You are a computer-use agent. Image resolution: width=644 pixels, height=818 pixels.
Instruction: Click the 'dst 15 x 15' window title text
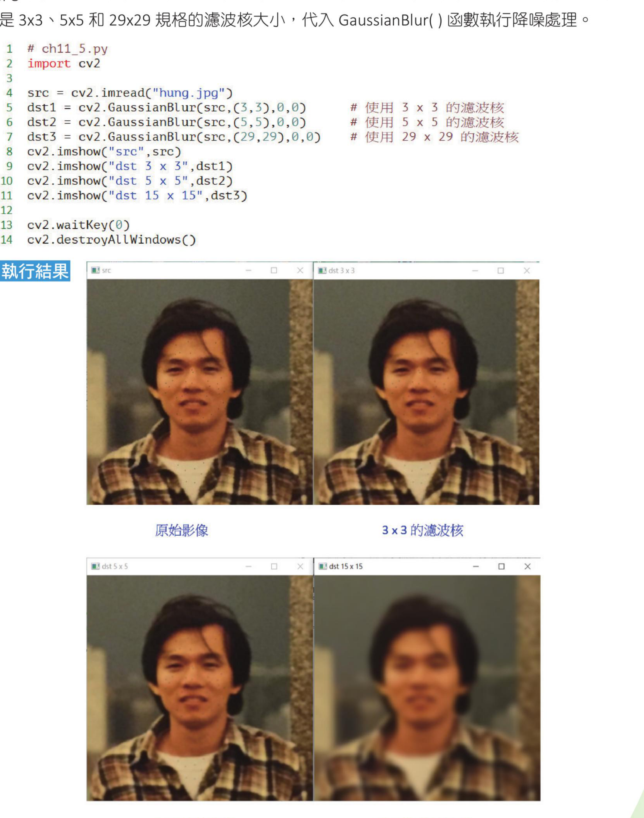coord(346,566)
